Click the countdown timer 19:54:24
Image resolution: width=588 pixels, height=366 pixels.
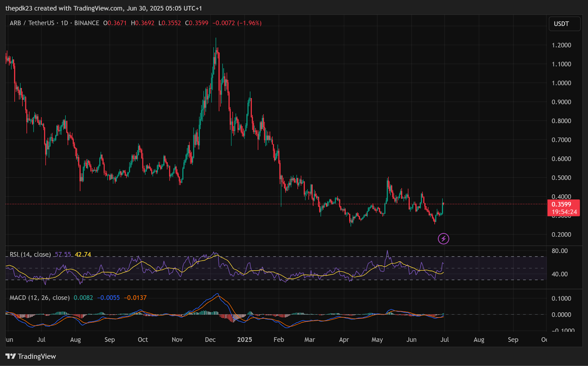coord(564,212)
